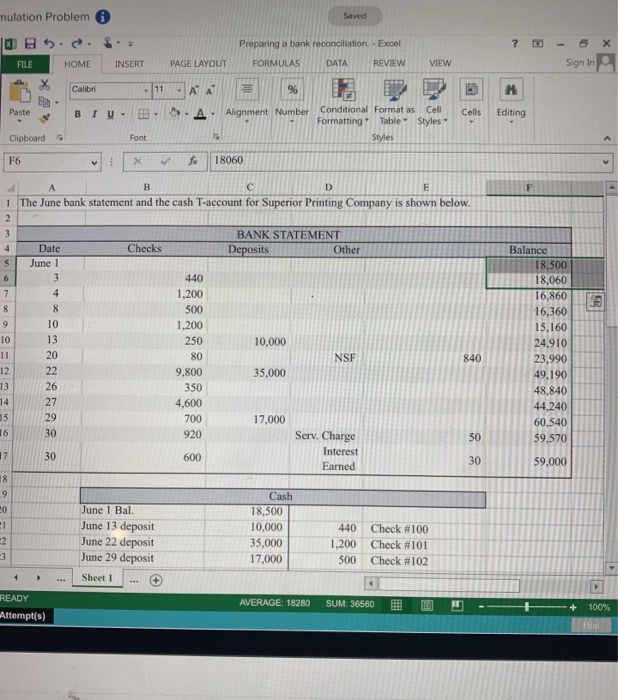Image resolution: width=618 pixels, height=700 pixels.
Task: Open the Alignment group
Action: point(246,101)
